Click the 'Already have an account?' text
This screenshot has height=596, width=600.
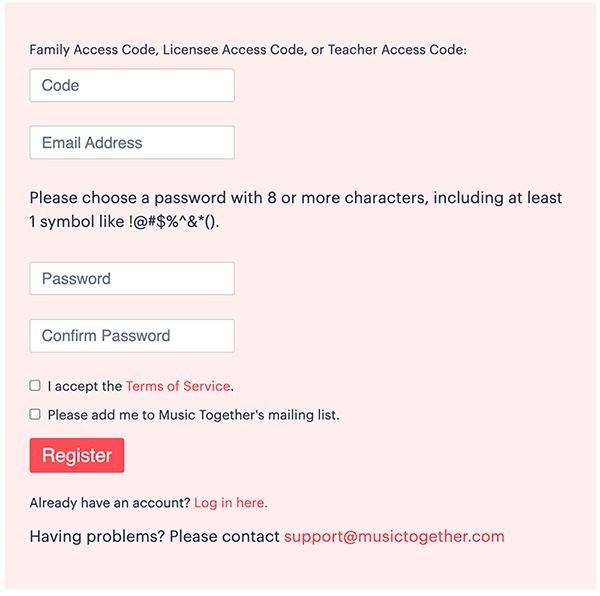110,503
